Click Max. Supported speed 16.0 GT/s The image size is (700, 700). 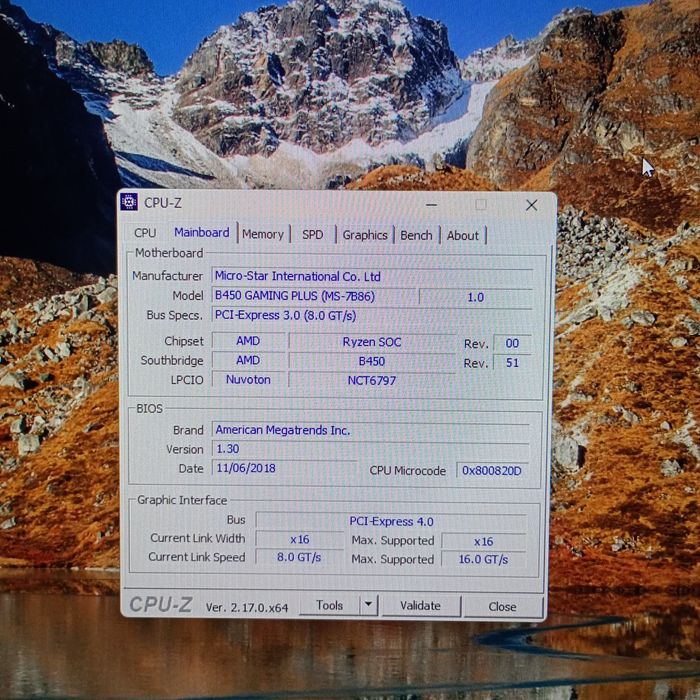pyautogui.click(x=484, y=559)
